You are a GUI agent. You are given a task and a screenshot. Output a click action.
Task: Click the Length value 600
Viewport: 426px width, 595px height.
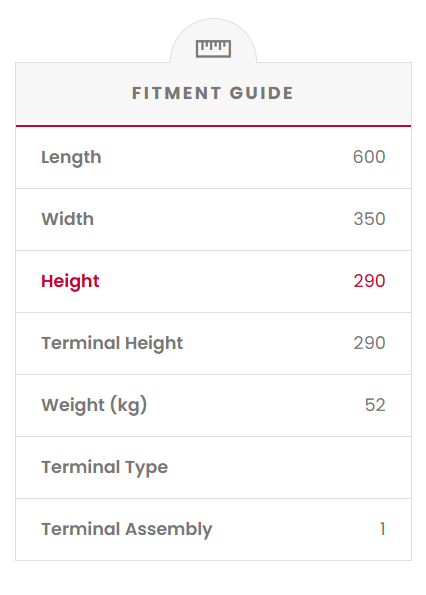point(369,157)
